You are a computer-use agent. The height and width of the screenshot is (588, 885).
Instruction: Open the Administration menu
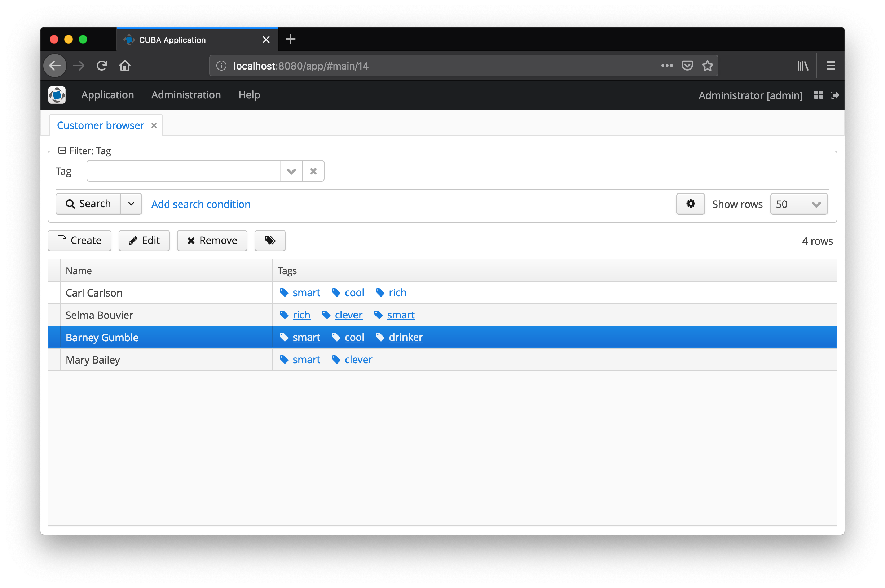pyautogui.click(x=186, y=95)
